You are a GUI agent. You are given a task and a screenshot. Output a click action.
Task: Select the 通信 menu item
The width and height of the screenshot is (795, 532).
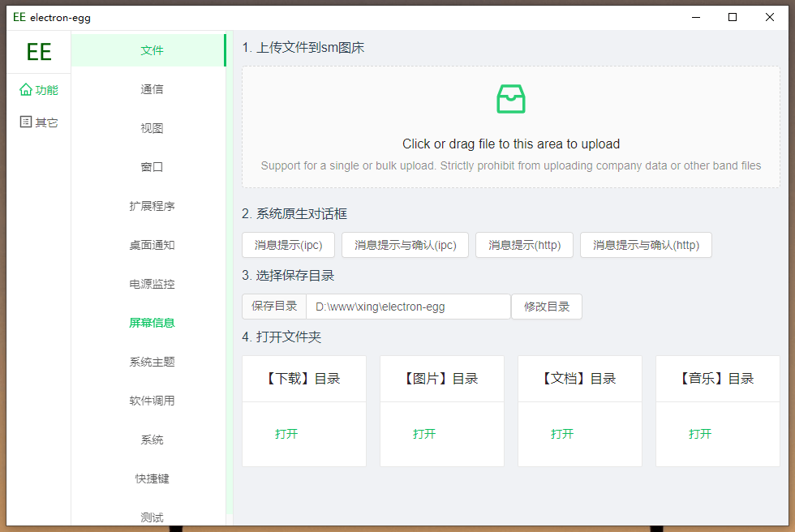coord(152,89)
